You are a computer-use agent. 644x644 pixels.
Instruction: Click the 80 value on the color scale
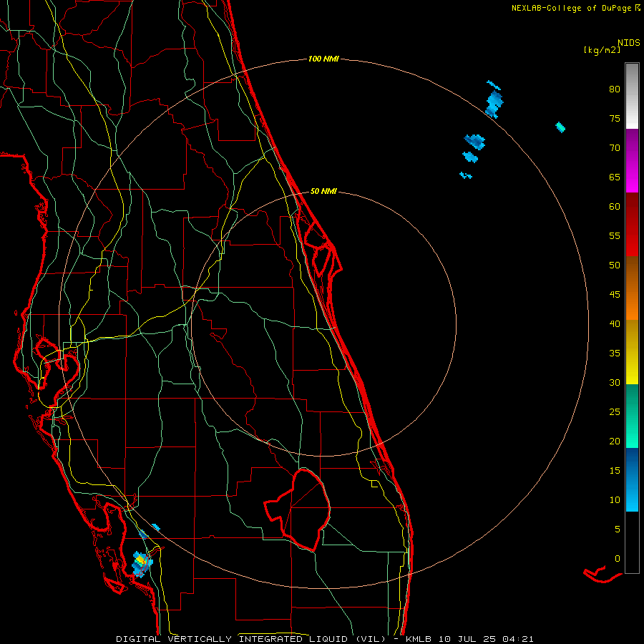[x=615, y=89]
